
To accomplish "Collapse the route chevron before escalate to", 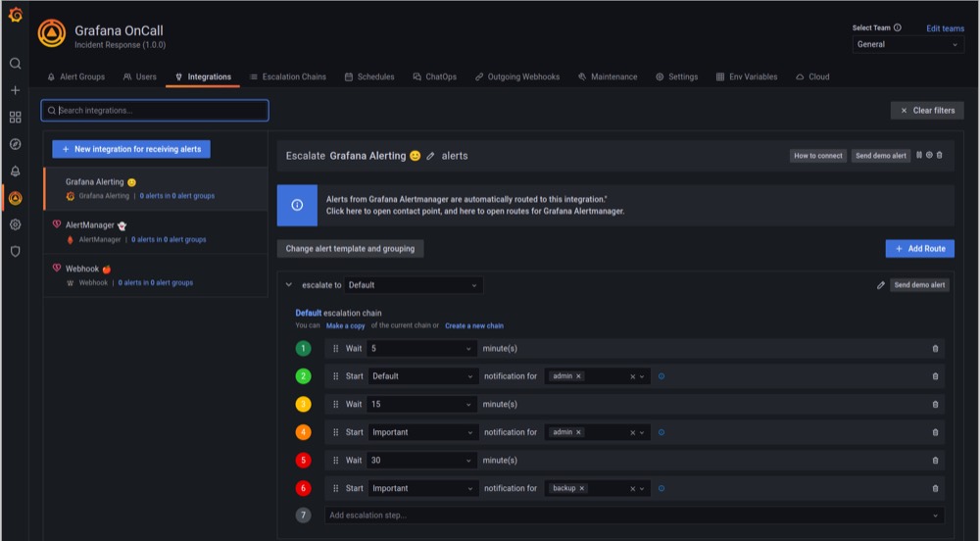I will (x=289, y=285).
